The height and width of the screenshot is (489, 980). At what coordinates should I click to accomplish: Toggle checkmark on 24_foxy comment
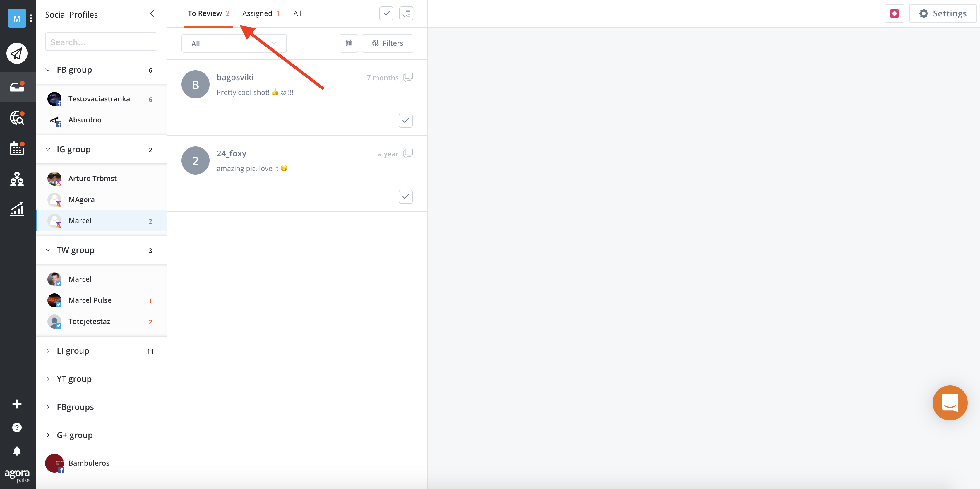[405, 196]
